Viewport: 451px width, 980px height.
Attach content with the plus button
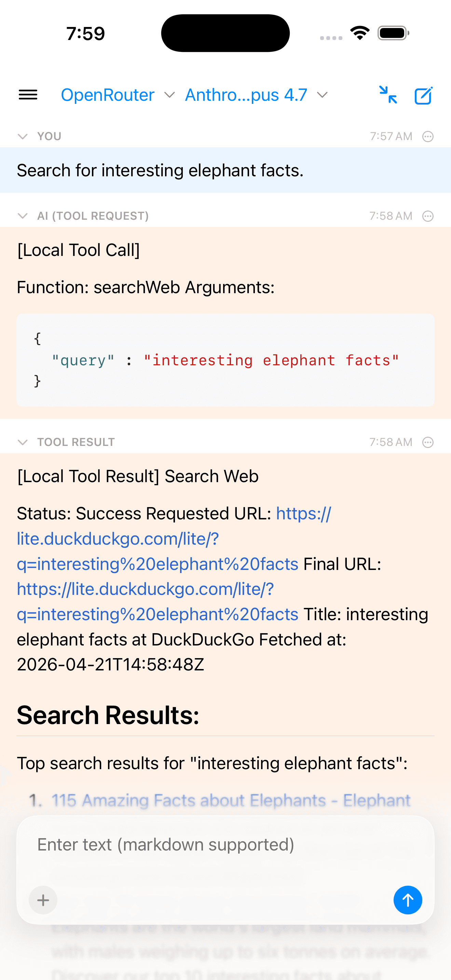pyautogui.click(x=43, y=900)
